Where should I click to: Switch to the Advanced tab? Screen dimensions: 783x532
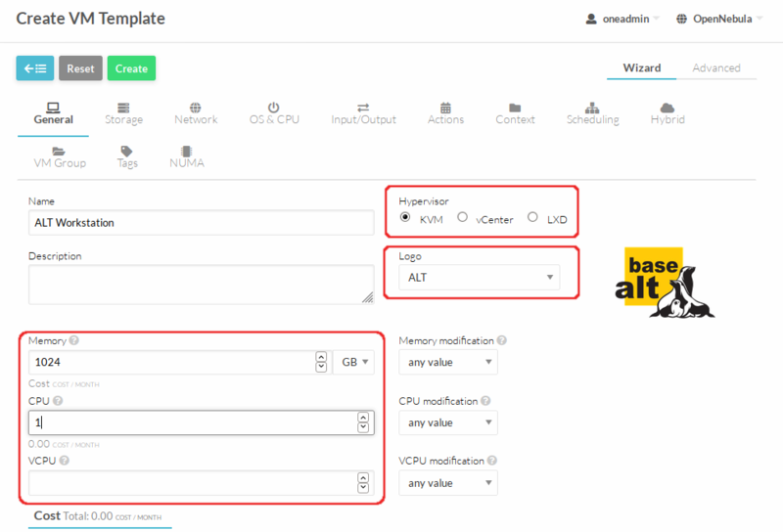point(716,67)
